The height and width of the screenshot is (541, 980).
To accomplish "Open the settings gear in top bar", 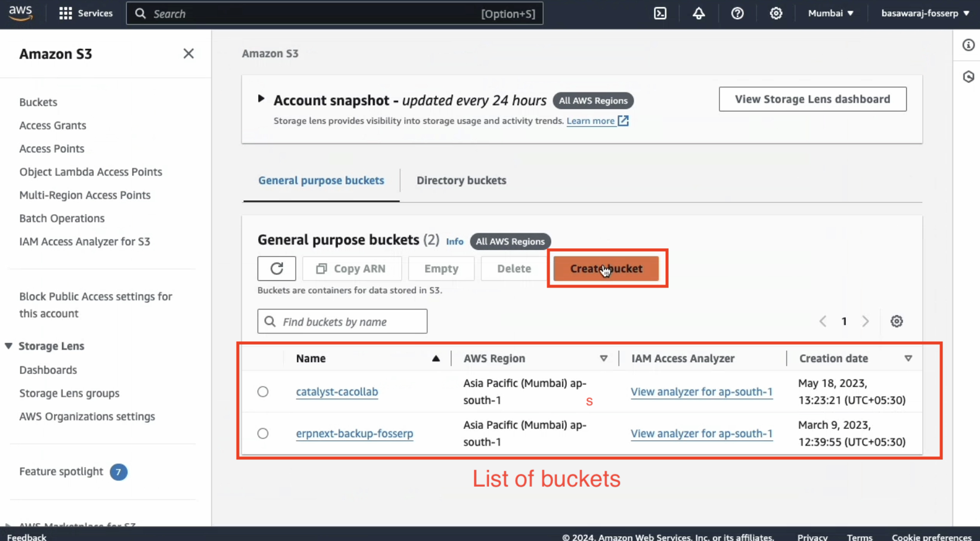I will [776, 13].
